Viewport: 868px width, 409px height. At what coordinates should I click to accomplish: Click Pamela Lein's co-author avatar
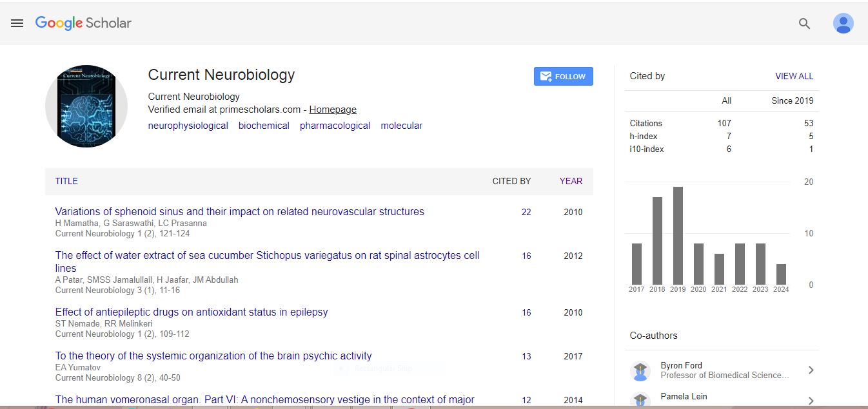(x=640, y=400)
